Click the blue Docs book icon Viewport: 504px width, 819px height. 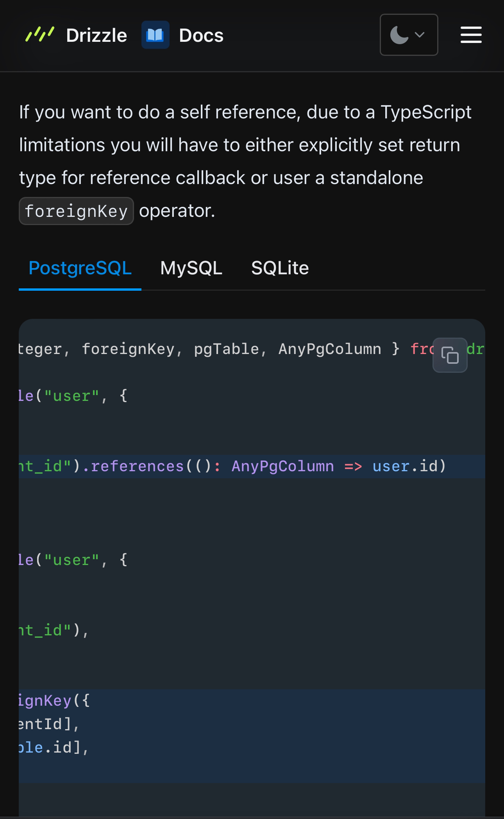click(x=155, y=35)
